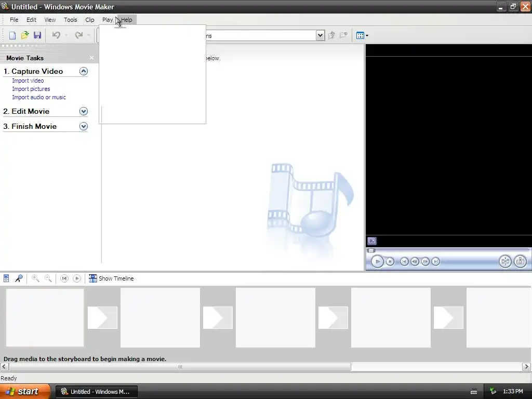Click the storyboard scrollbar left arrow
Image resolution: width=532 pixels, height=399 pixels.
(x=4, y=367)
